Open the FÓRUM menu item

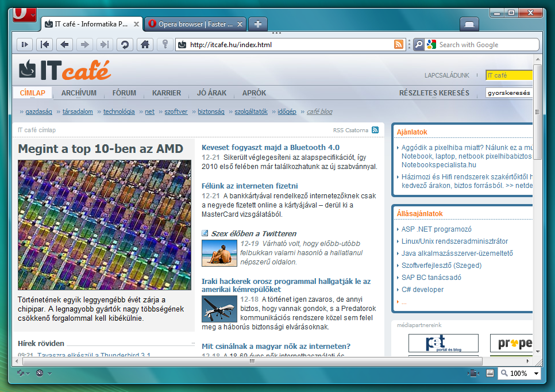point(124,93)
